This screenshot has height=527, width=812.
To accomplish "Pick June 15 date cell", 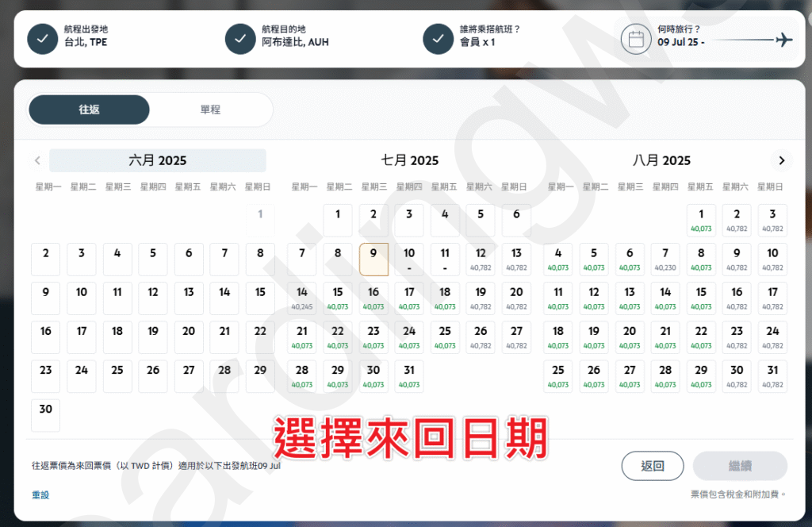I will tap(260, 298).
